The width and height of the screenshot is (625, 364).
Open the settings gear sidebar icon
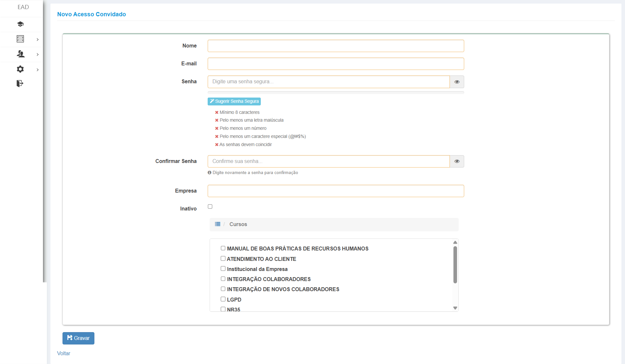(x=20, y=69)
